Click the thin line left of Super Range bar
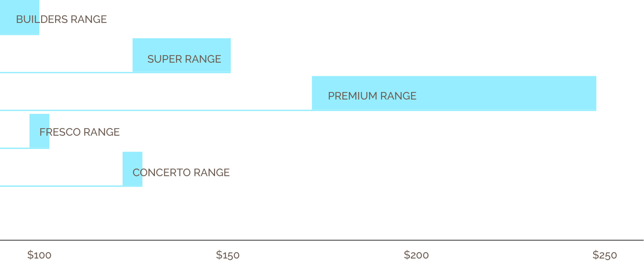Image resolution: width=644 pixels, height=261 pixels. click(x=66, y=72)
